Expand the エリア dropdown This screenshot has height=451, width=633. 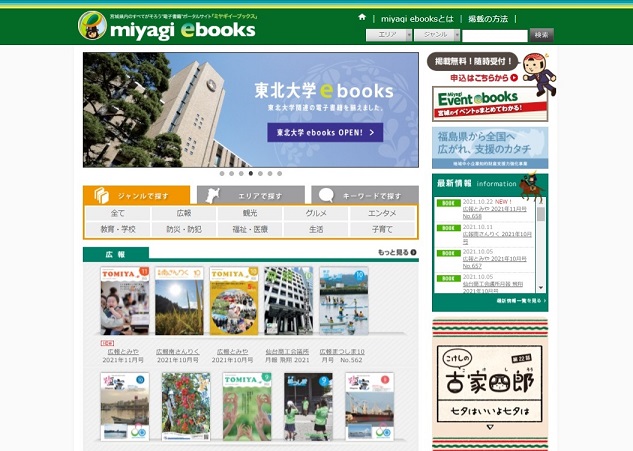[389, 35]
